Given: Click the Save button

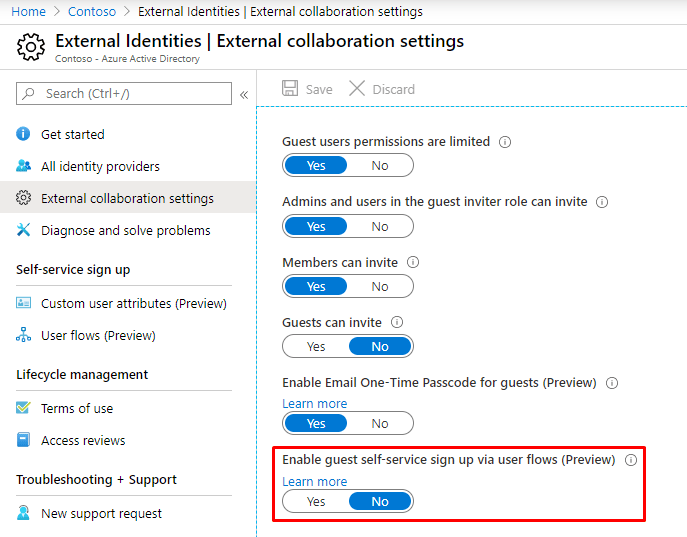Looking at the screenshot, I should [307, 89].
